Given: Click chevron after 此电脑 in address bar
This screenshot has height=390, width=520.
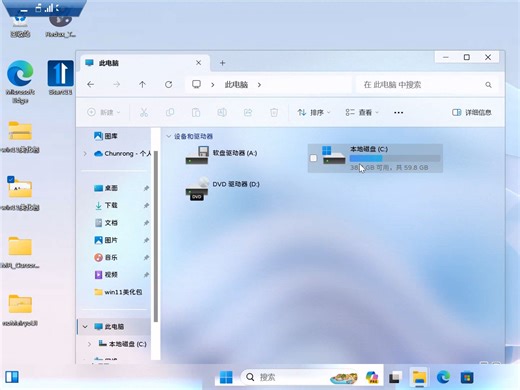Looking at the screenshot, I should 259,85.
